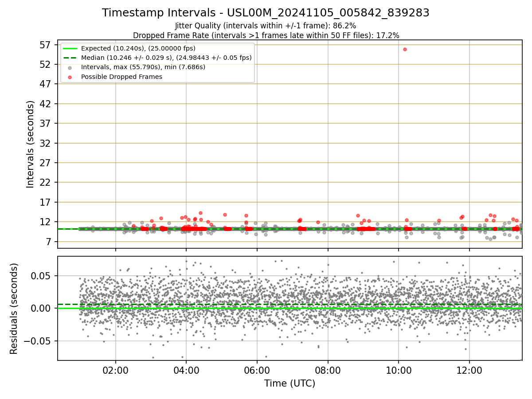The height and width of the screenshot is (399, 532).
Task: Click the 'Time (UTC)' x-axis label
Action: point(289,383)
